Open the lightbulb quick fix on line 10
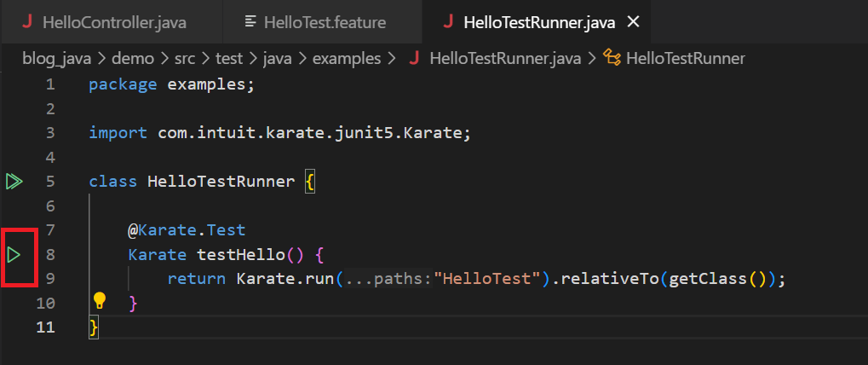This screenshot has width=868, height=365. click(x=100, y=300)
